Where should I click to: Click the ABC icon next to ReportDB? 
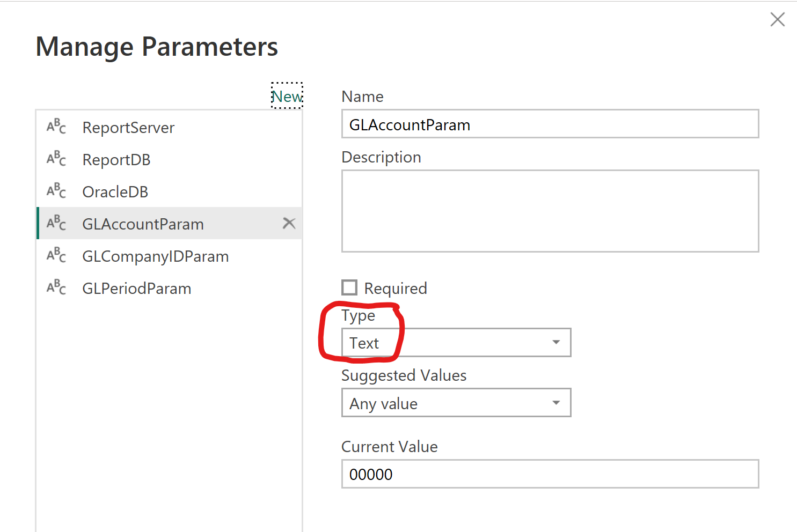[56, 159]
